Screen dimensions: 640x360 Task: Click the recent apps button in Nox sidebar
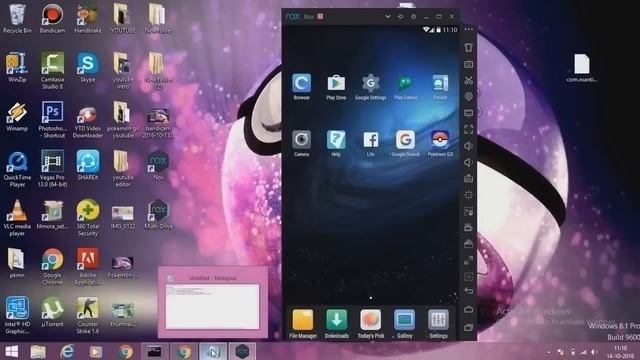469,327
